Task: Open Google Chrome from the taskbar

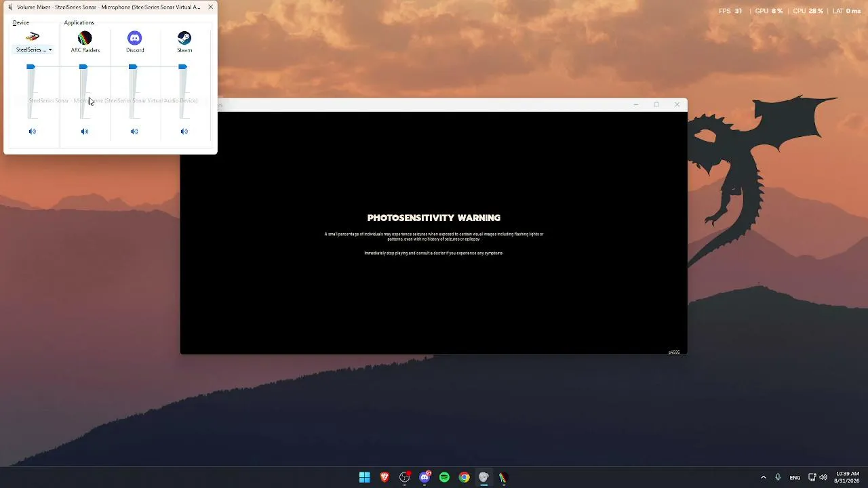Action: (464, 477)
